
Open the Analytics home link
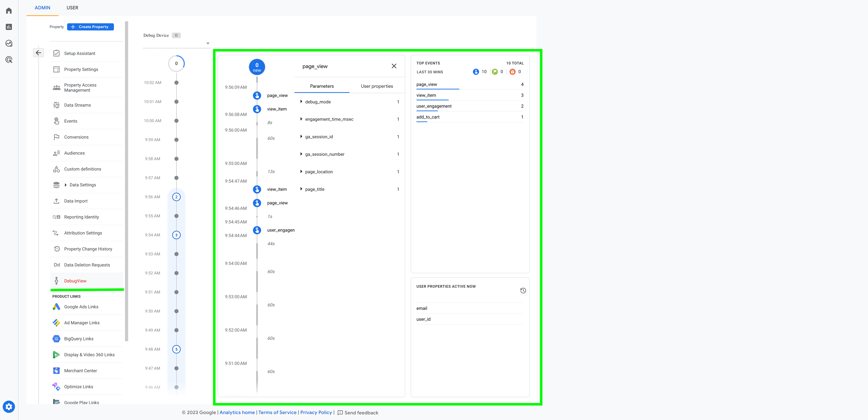(x=237, y=413)
